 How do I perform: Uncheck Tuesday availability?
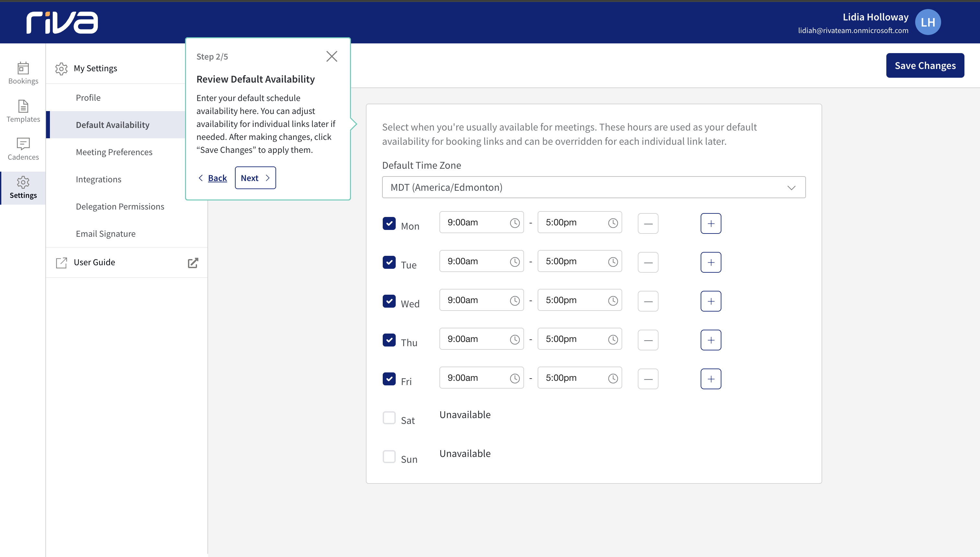point(389,262)
